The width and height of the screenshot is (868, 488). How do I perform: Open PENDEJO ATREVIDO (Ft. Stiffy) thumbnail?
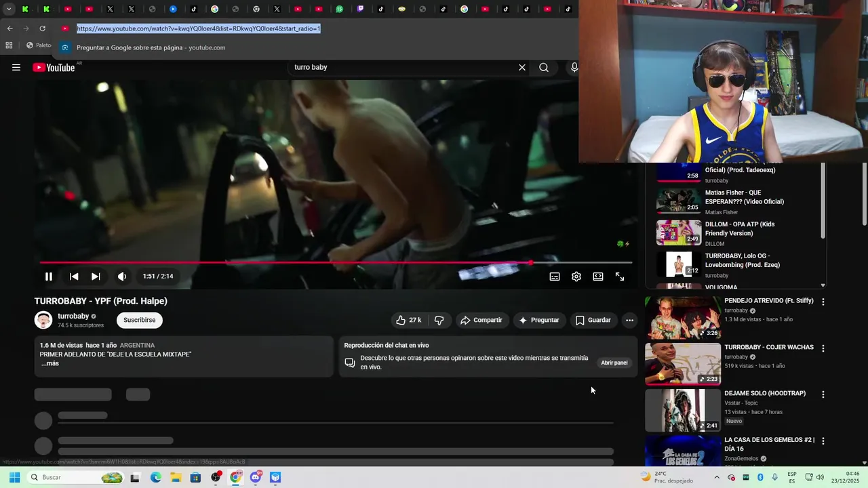coord(683,318)
